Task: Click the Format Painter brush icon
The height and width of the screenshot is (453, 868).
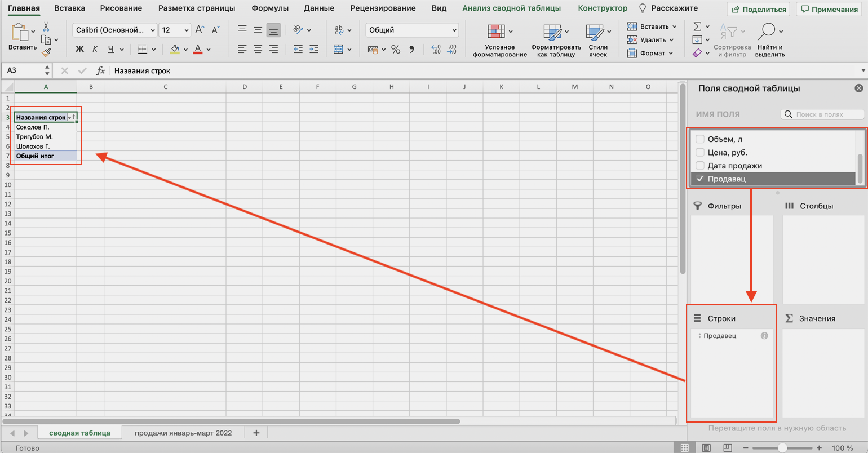Action: click(46, 52)
